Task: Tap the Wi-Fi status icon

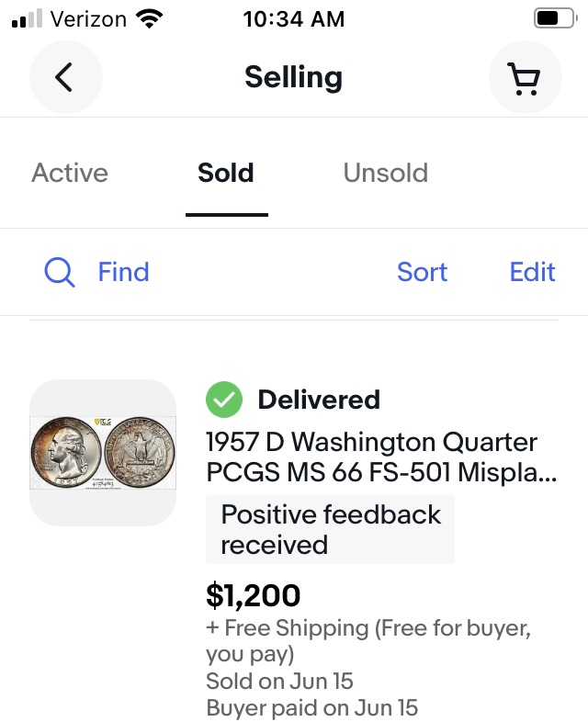Action: tap(148, 18)
